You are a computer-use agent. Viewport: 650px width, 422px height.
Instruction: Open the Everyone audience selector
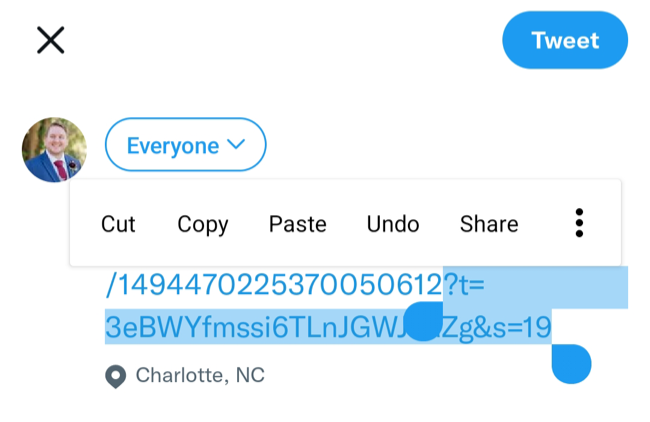tap(185, 146)
